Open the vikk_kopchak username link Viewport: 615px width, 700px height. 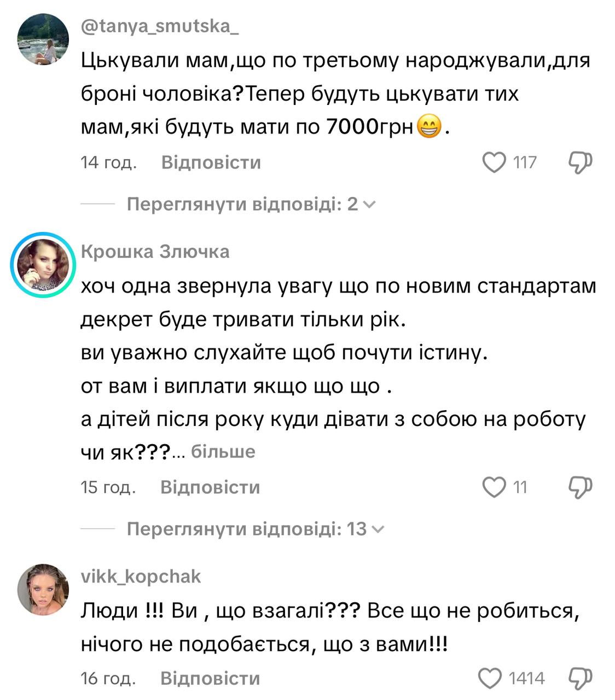(141, 576)
